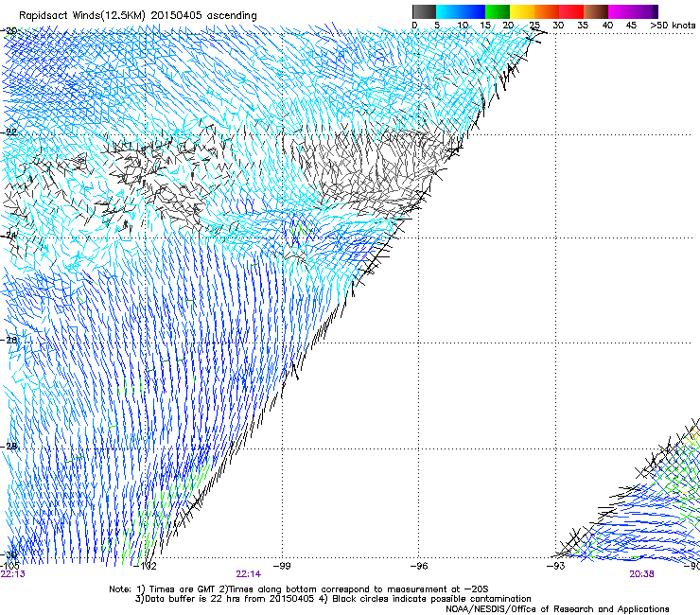Click the brown 35-40 knots legend segment
Image resolution: width=700 pixels, height=615 pixels.
[596, 11]
